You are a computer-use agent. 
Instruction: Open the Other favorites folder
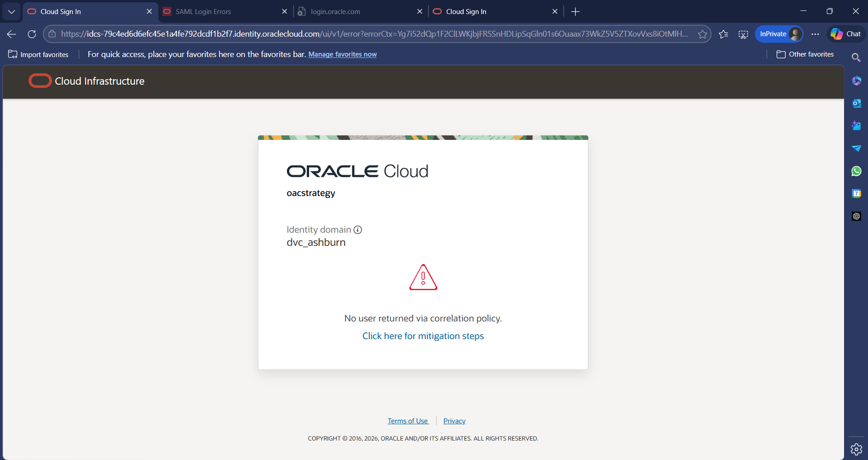click(x=805, y=54)
